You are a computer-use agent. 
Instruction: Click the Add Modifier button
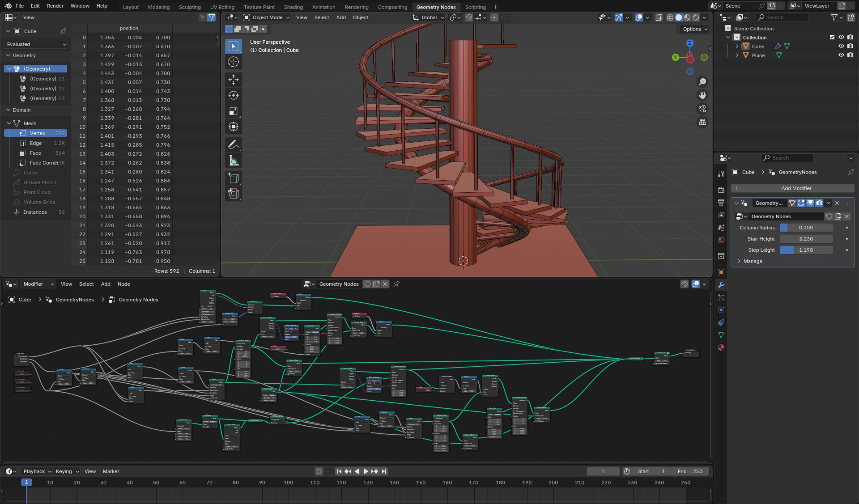pyautogui.click(x=792, y=188)
